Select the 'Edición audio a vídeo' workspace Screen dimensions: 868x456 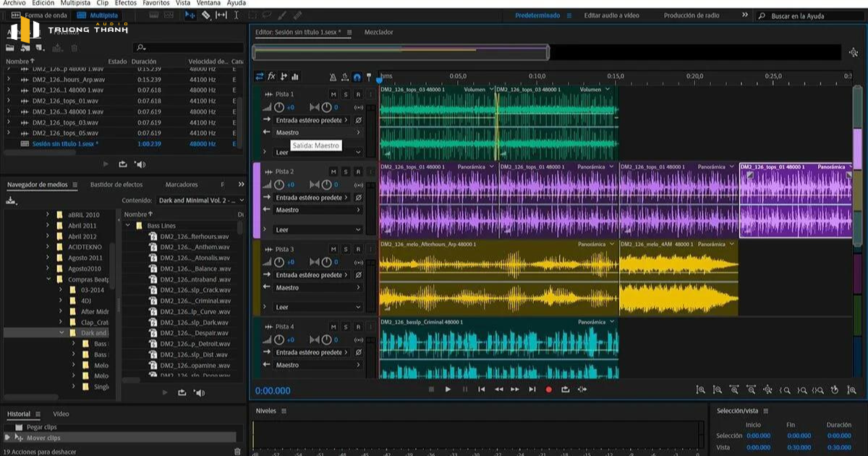pos(612,15)
